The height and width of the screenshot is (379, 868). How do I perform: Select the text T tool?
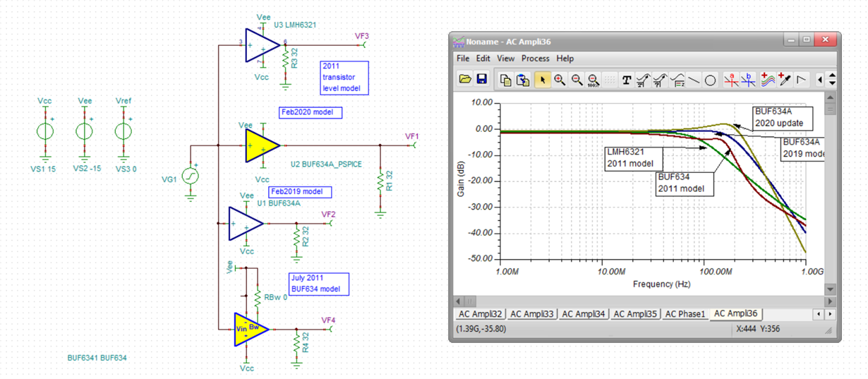(x=626, y=80)
